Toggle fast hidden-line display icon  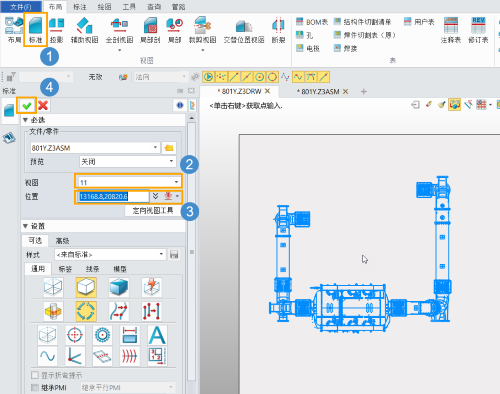tap(152, 287)
